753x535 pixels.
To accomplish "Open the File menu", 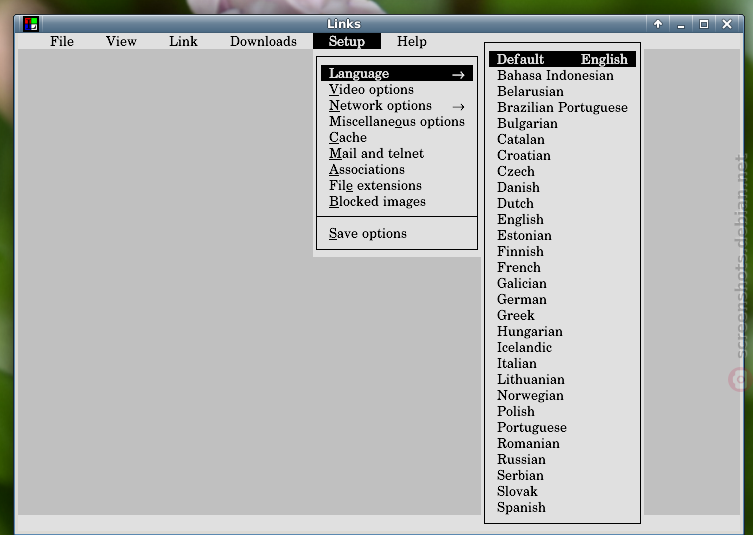I will tap(62, 41).
